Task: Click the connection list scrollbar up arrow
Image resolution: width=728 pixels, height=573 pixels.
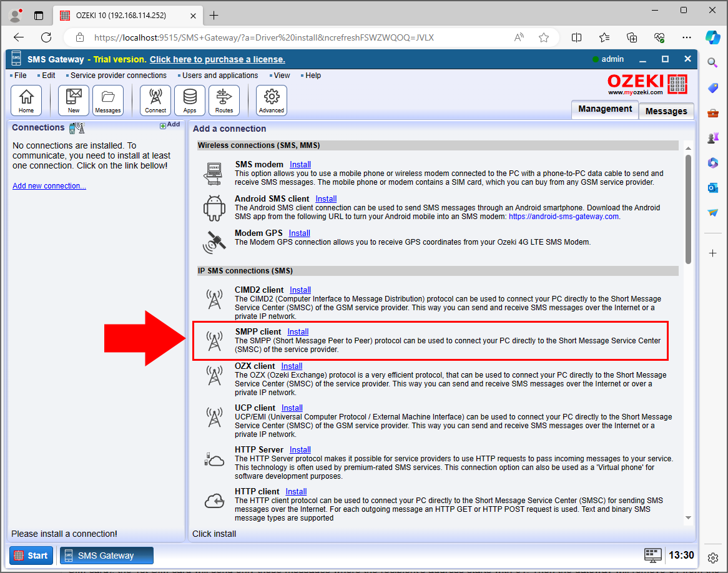Action: click(x=688, y=148)
